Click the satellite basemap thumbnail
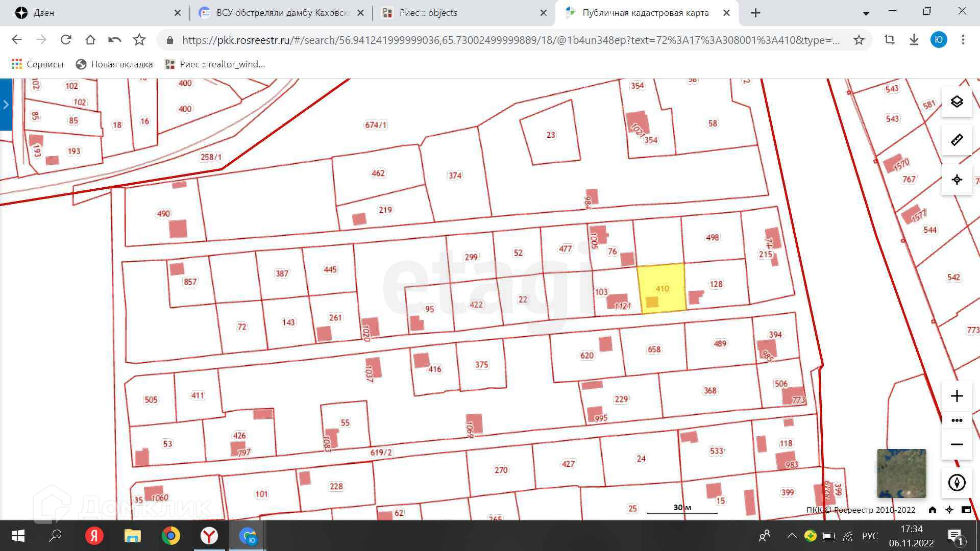The width and height of the screenshot is (980, 551). (901, 473)
